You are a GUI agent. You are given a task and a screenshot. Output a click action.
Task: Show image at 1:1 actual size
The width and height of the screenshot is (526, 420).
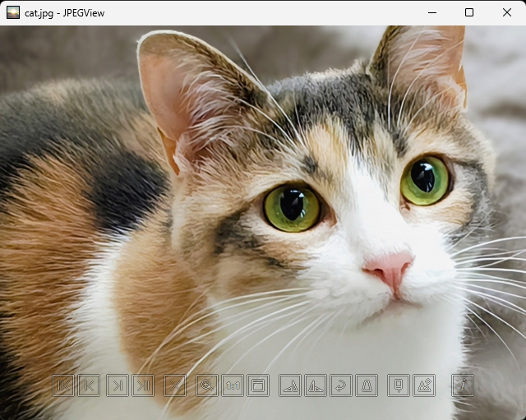[233, 385]
